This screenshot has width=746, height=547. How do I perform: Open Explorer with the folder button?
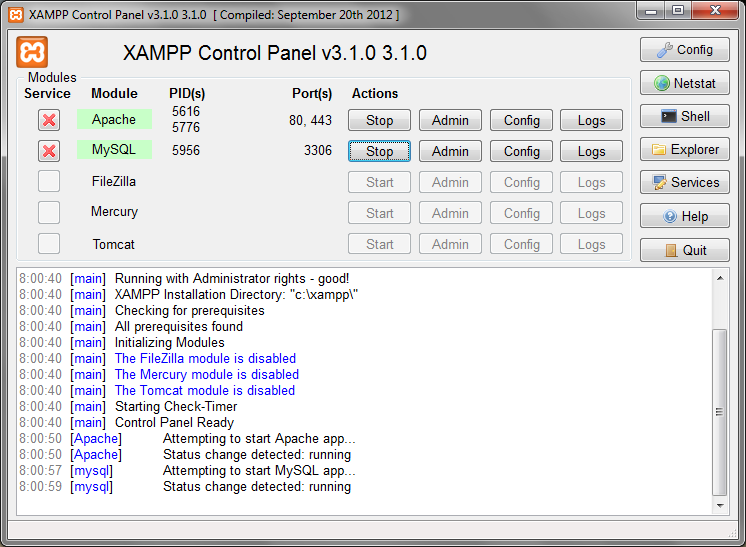click(684, 149)
